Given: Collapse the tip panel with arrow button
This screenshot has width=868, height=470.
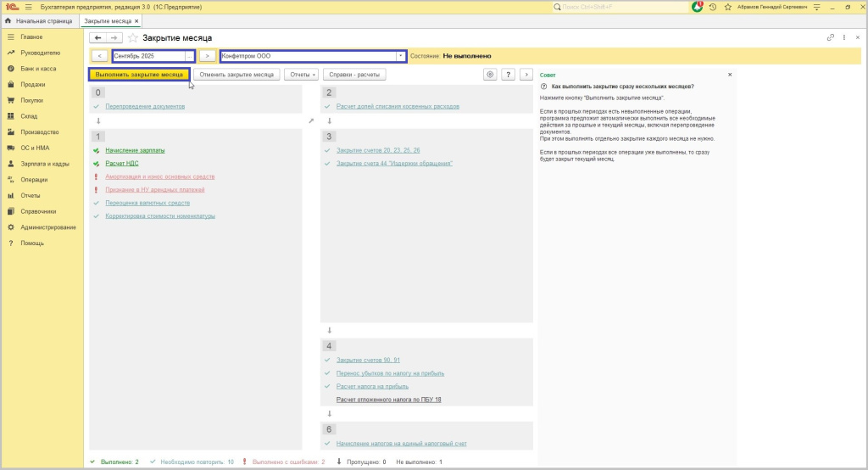Looking at the screenshot, I should 526,75.
